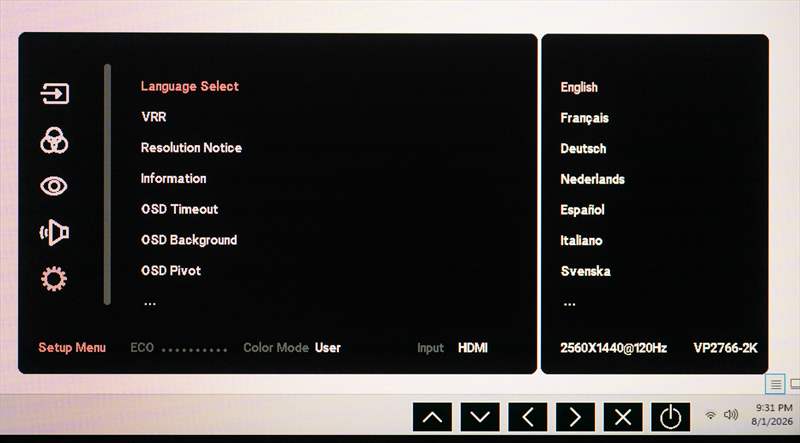Screen dimensions: 800x443
Task: Click the power button icon
Action: 670,417
